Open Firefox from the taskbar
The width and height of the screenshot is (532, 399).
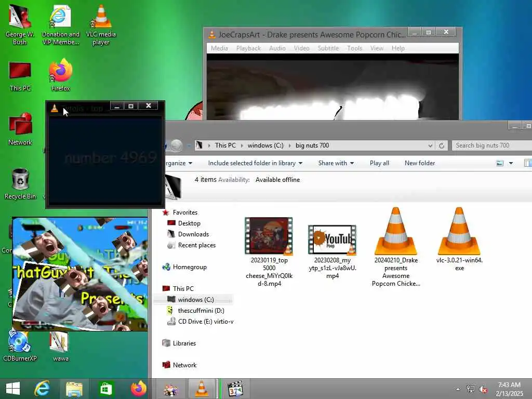(138, 389)
